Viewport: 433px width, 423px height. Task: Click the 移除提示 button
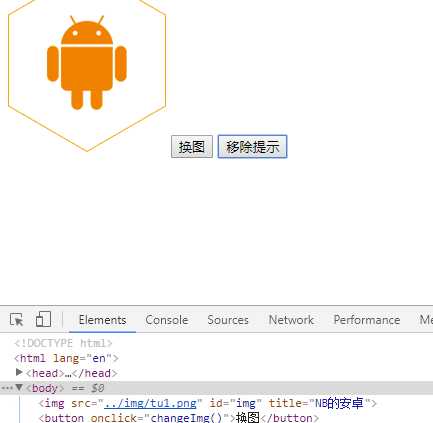(x=252, y=147)
